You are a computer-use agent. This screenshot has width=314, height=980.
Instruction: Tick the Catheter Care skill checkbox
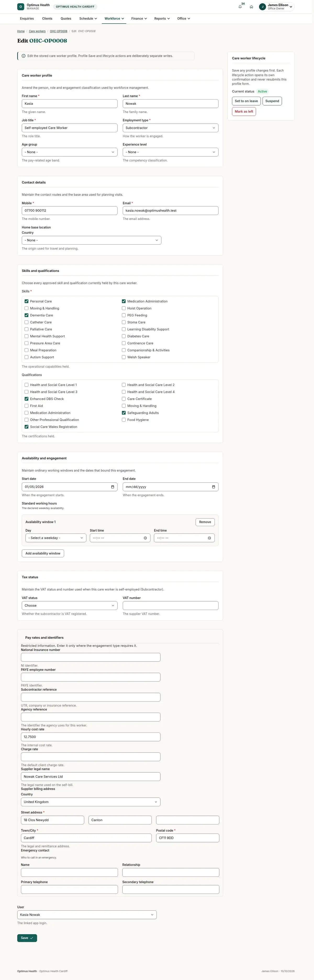pos(27,322)
